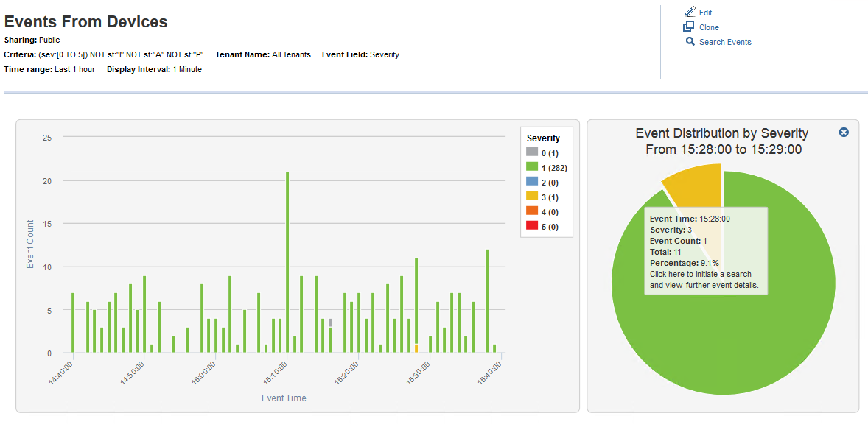This screenshot has height=430, width=868.
Task: Click the gray bar segment near 15:16
Action: (330, 322)
